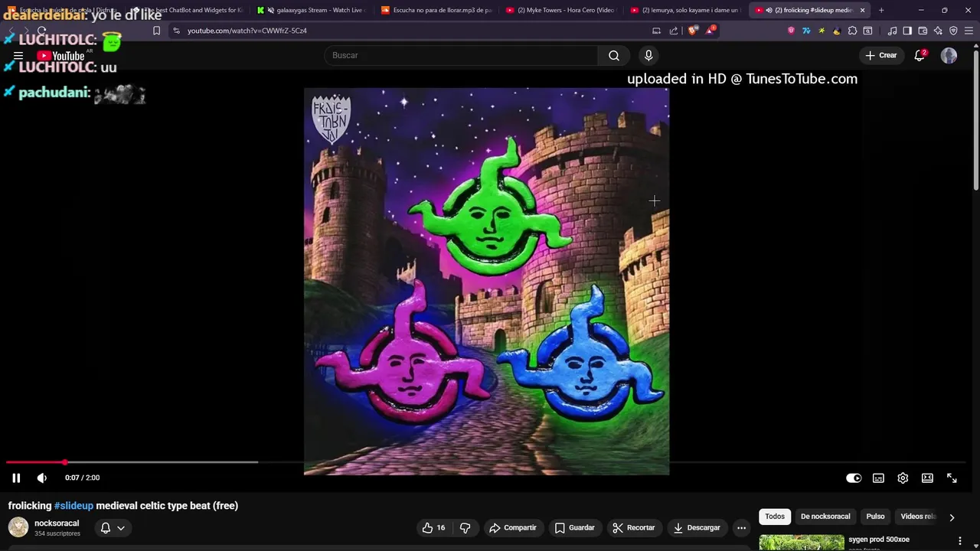The width and height of the screenshot is (980, 551).
Task: Open nocksoracal channel avatar
Action: pos(18,527)
